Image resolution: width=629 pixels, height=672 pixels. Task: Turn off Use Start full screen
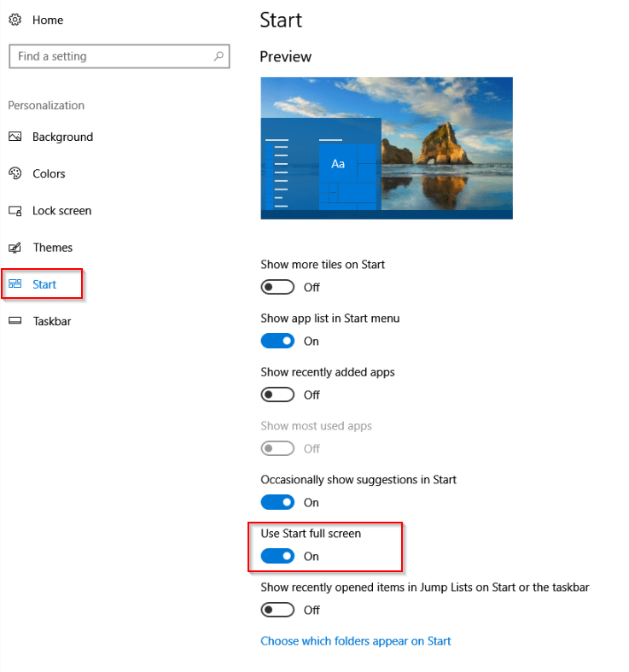277,556
